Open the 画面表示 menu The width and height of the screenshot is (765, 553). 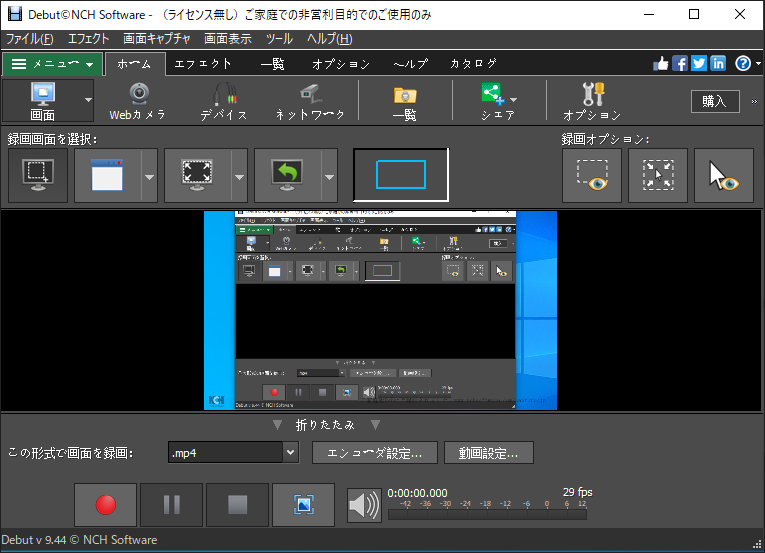[228, 39]
